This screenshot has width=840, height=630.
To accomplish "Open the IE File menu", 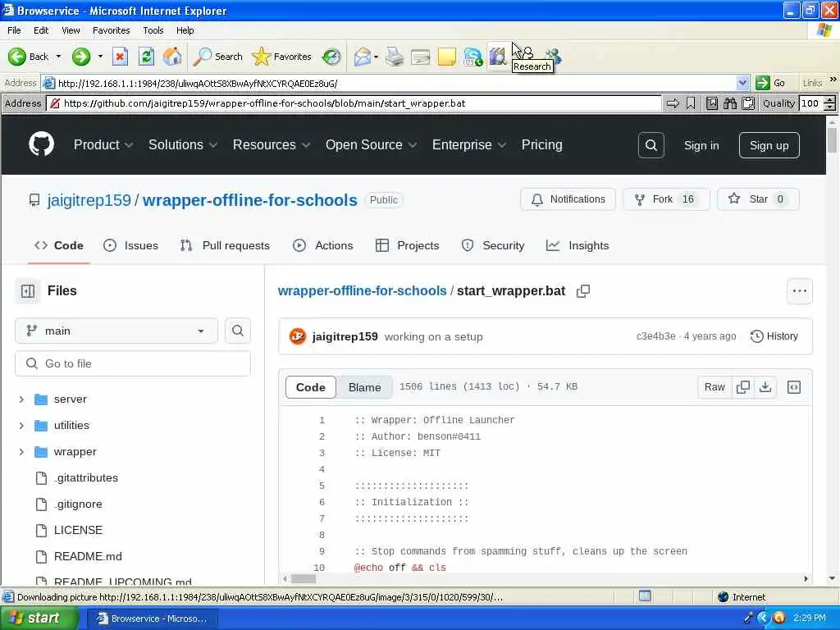I will (14, 30).
